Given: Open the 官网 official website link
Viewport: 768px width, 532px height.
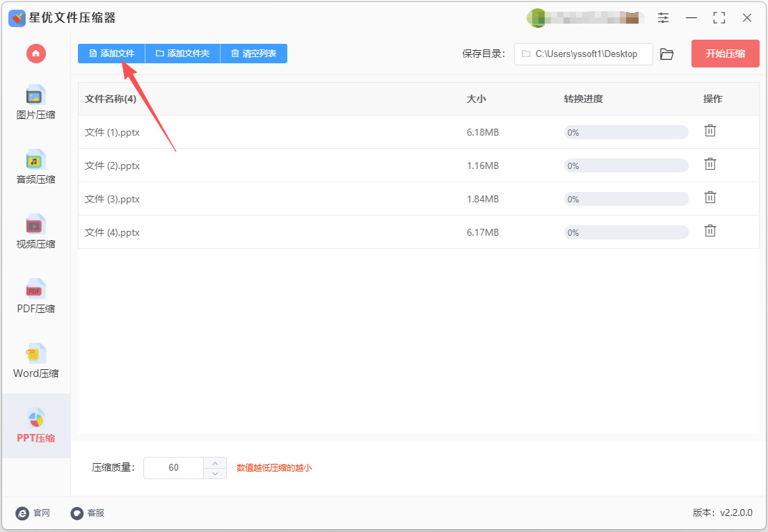Looking at the screenshot, I should 33,513.
